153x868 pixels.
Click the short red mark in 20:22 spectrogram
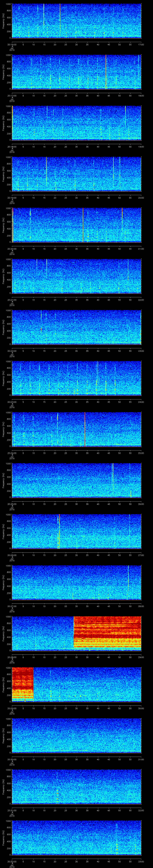coord(41,330)
